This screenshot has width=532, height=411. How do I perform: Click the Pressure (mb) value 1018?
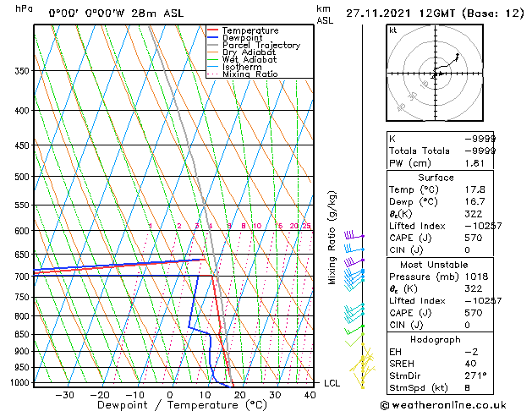476,277
